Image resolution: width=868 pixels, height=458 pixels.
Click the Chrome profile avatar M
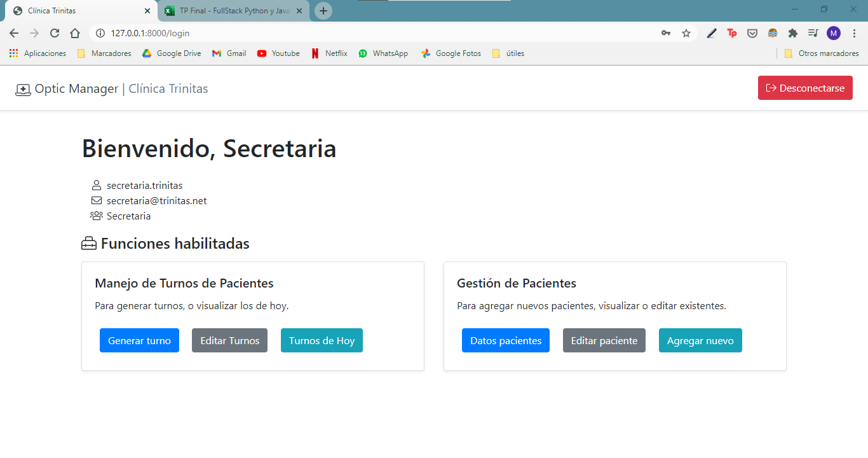tap(834, 33)
